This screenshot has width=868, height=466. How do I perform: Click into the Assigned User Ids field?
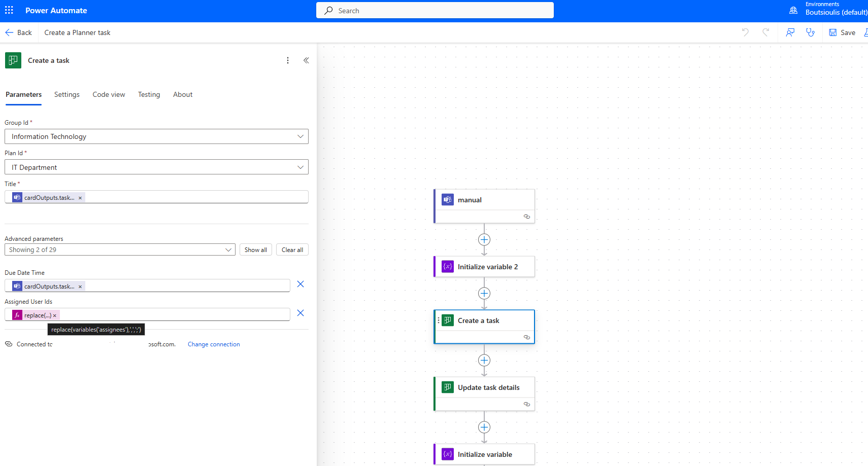tap(147, 315)
